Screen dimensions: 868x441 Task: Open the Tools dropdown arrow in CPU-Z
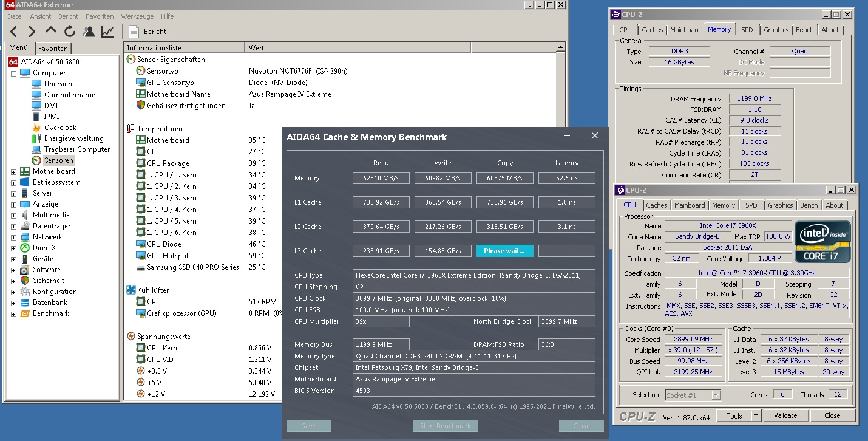[x=756, y=415]
